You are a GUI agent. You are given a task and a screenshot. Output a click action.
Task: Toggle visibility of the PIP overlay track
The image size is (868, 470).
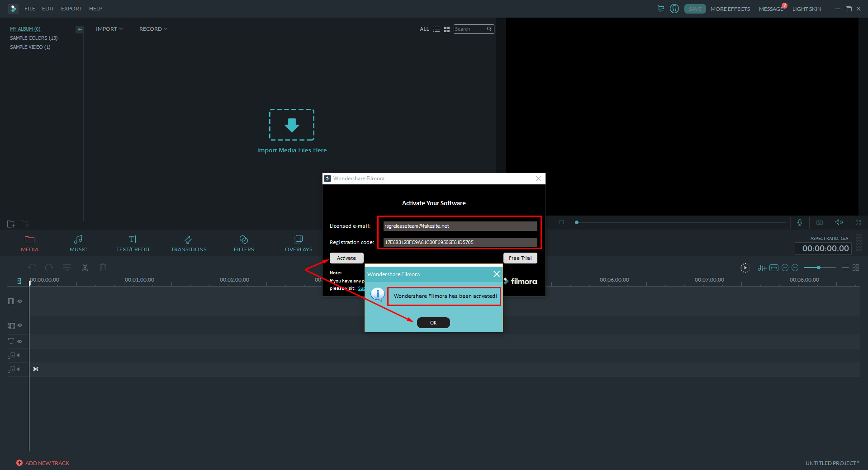20,325
